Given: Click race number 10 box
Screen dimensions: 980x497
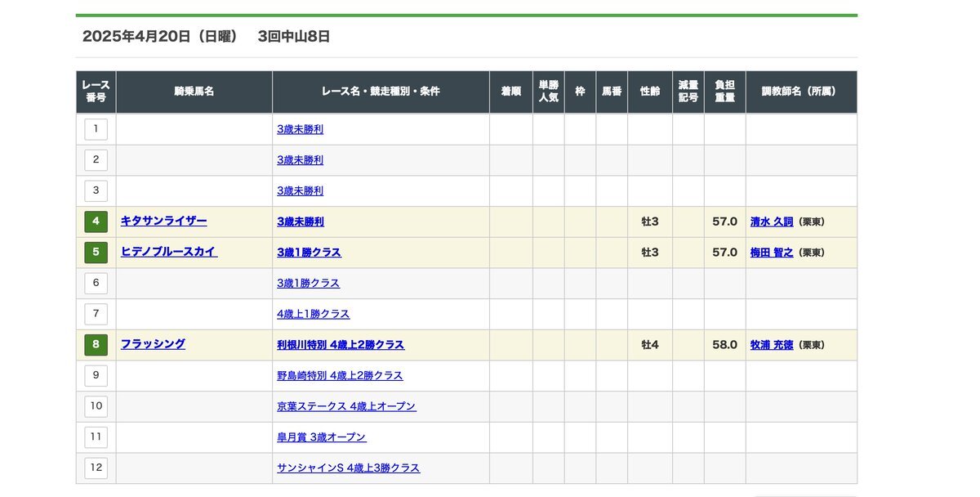Looking at the screenshot, I should point(96,406).
